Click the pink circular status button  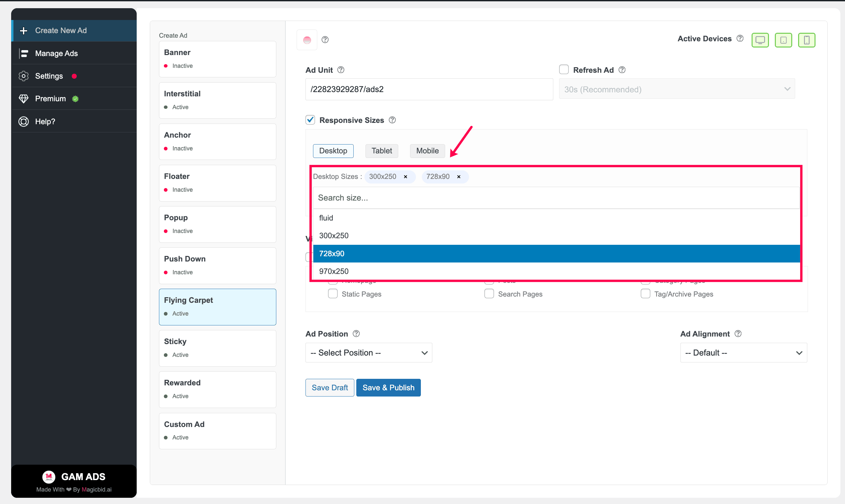[307, 40]
